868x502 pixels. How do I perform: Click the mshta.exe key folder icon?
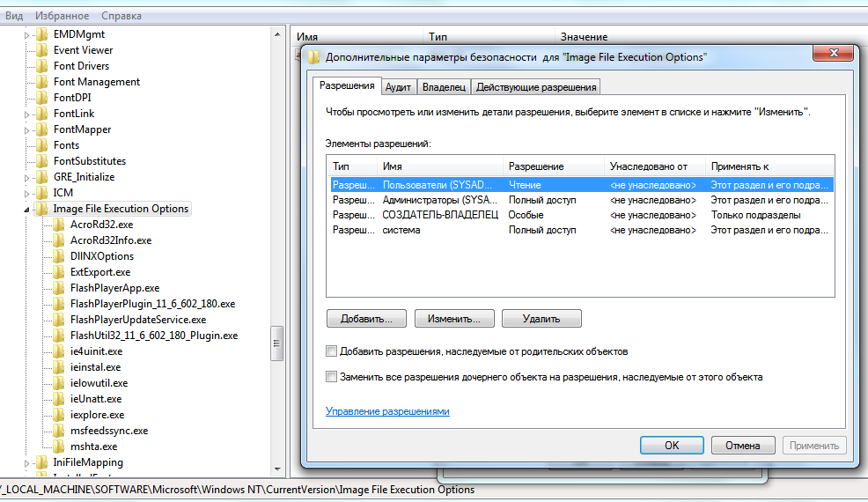(x=59, y=447)
